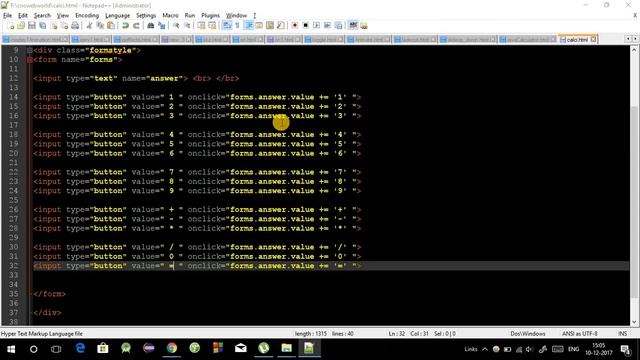Click the Zoom Out toolbar icon
Image resolution: width=640 pixels, height=360 pixels.
(187, 26)
